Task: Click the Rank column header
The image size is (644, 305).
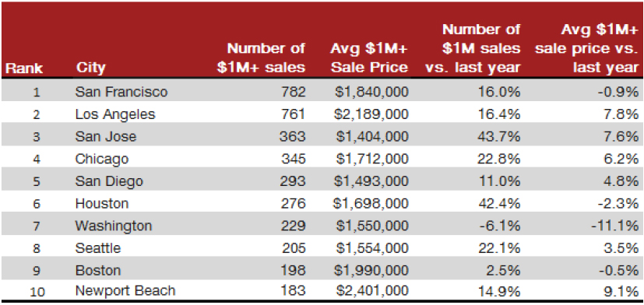Action: (24, 68)
